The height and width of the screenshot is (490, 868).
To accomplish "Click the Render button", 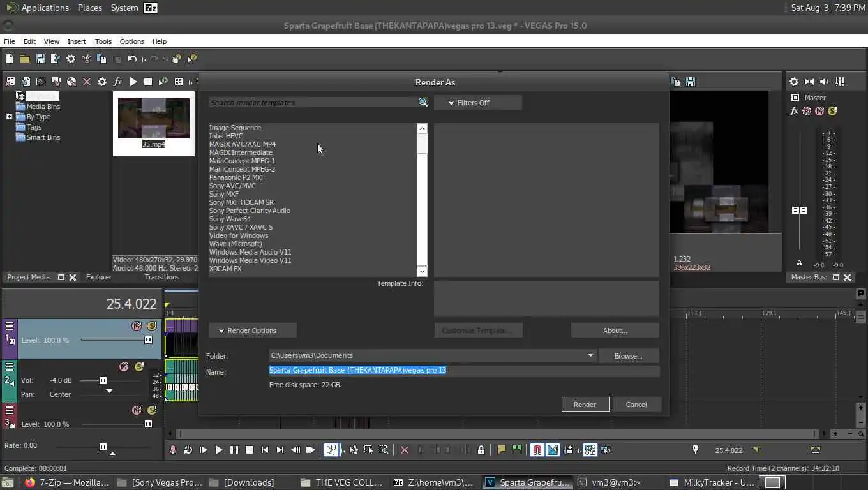I will (585, 405).
